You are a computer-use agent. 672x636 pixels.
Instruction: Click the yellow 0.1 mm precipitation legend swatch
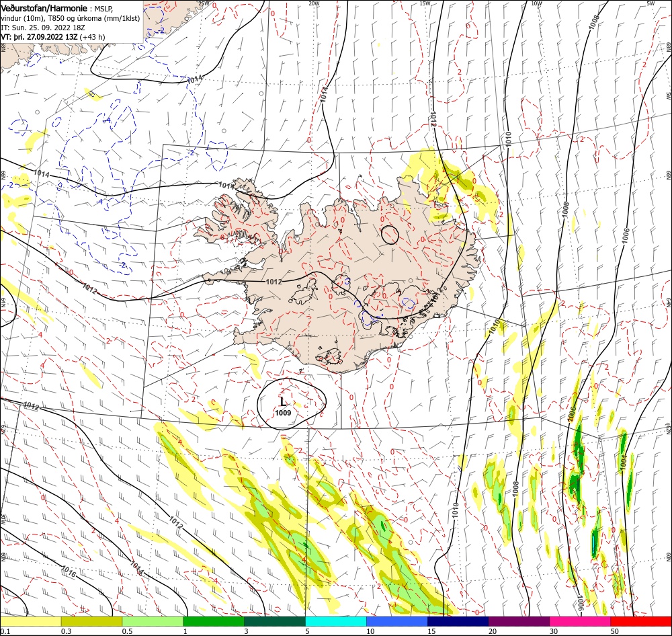click(x=30, y=621)
